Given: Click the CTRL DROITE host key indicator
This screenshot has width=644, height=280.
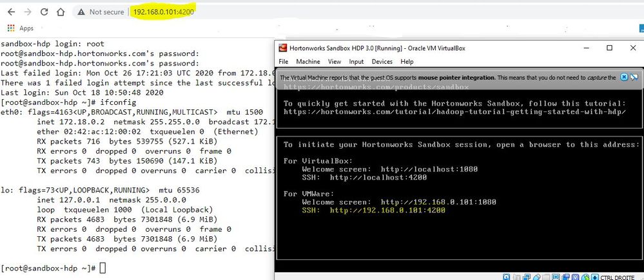Looking at the screenshot, I should pyautogui.click(x=618, y=277).
